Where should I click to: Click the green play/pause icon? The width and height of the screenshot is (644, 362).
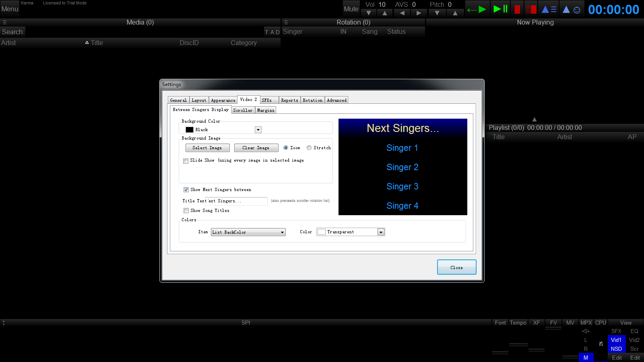click(x=500, y=9)
